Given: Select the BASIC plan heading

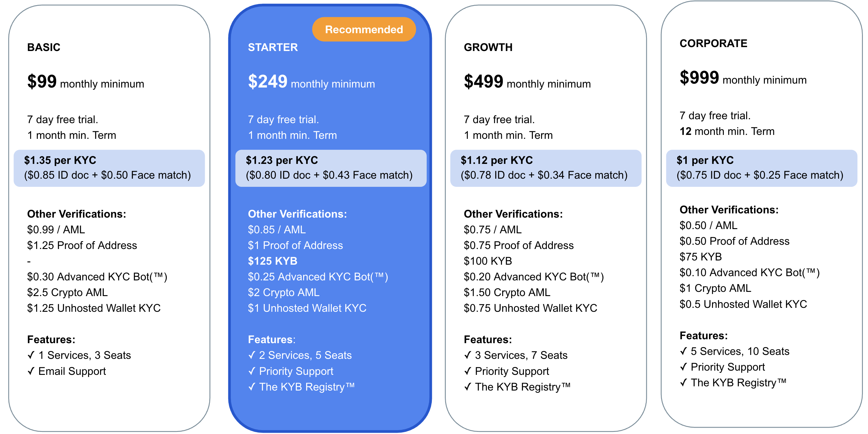Looking at the screenshot, I should pyautogui.click(x=44, y=47).
